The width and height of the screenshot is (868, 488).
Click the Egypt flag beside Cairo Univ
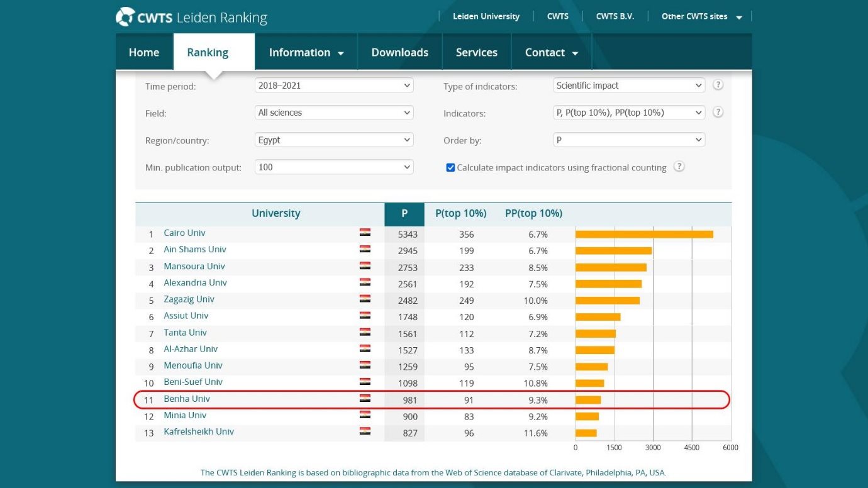pos(365,233)
